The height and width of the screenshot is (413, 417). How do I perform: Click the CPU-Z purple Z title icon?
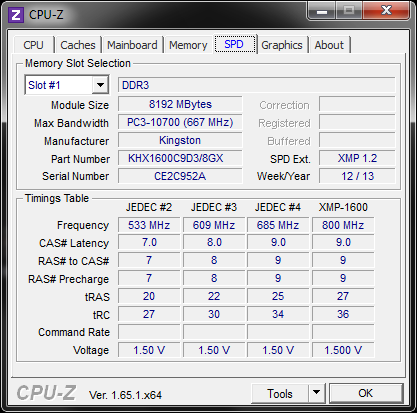pos(15,15)
